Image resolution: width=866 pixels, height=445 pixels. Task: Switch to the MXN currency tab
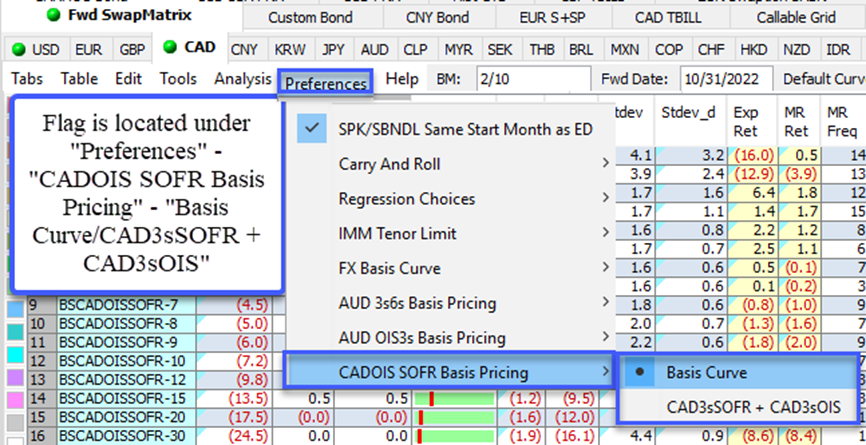click(x=625, y=50)
